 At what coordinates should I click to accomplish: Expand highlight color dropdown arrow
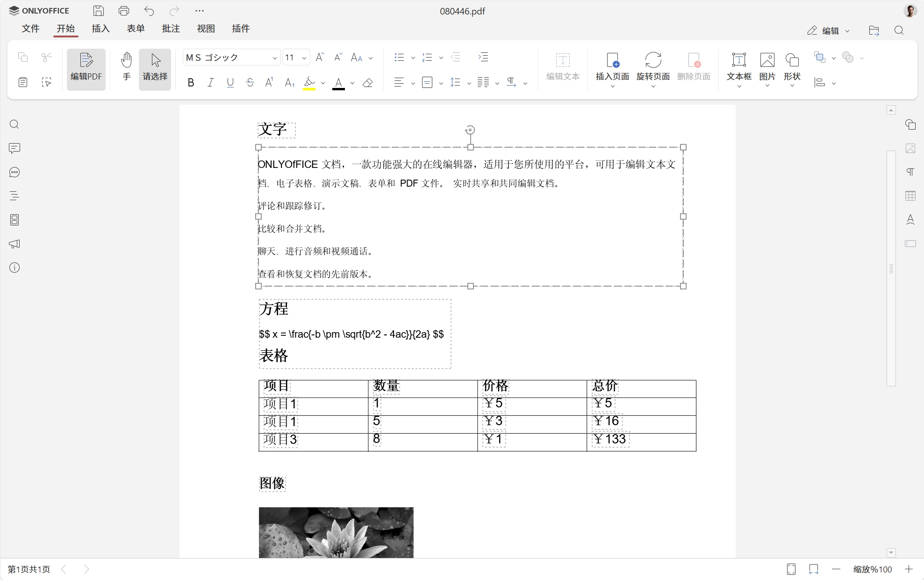[323, 83]
